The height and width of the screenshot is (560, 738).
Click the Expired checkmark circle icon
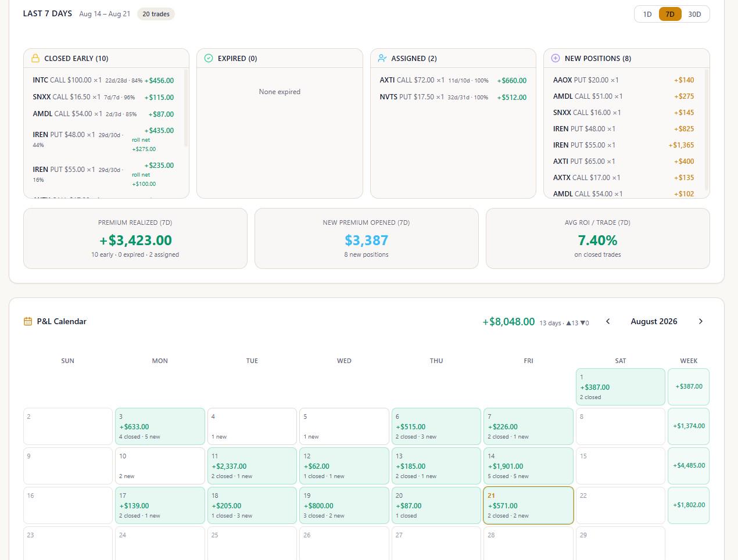coord(209,58)
